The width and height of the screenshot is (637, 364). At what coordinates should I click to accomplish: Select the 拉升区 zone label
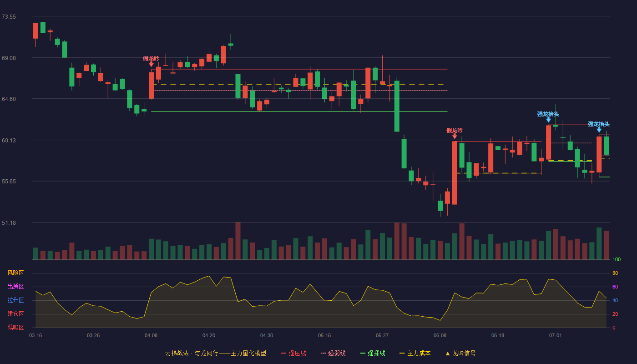[15, 300]
